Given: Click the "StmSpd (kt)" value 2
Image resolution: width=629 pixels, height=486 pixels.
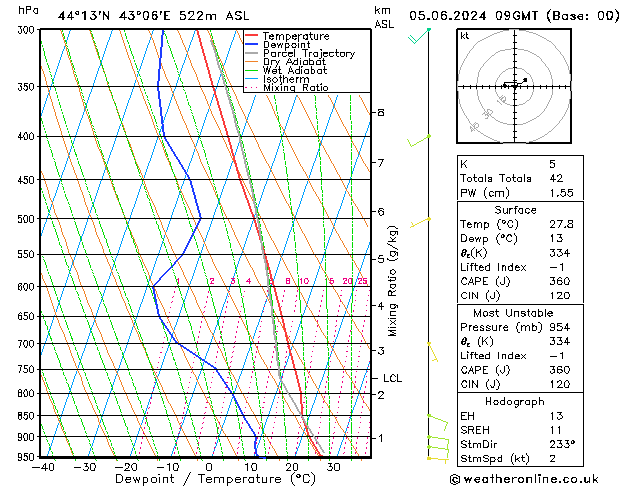Looking at the screenshot, I should pyautogui.click(x=553, y=459).
